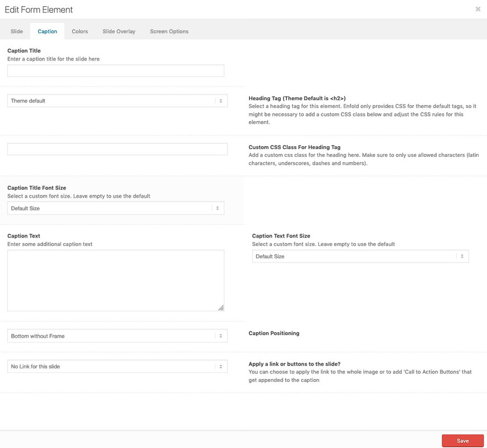This screenshot has height=448, width=487.
Task: Click the Caption Positioning label
Action: (274, 333)
